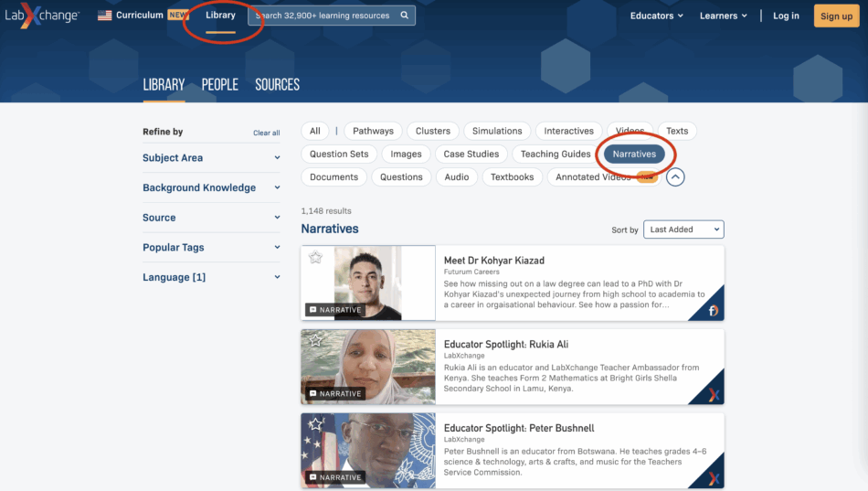
Task: Click Rukia Ali thumbnail image
Action: (368, 367)
